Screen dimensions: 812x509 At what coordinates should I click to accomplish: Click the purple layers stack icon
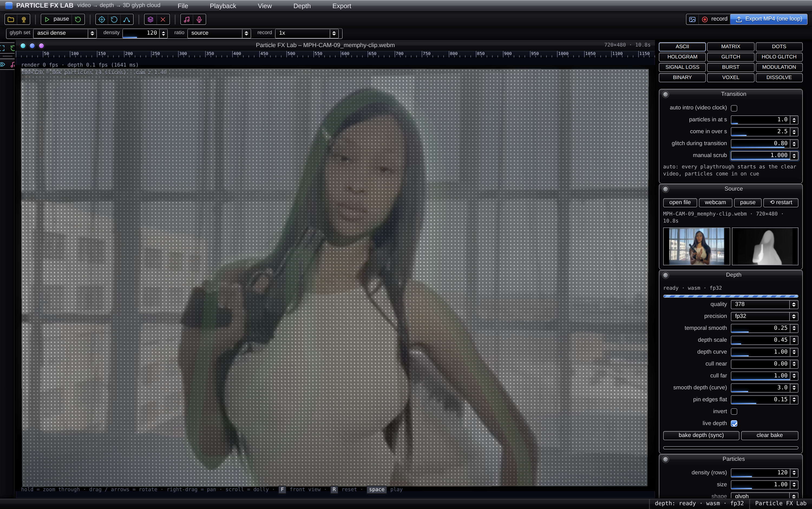click(150, 19)
